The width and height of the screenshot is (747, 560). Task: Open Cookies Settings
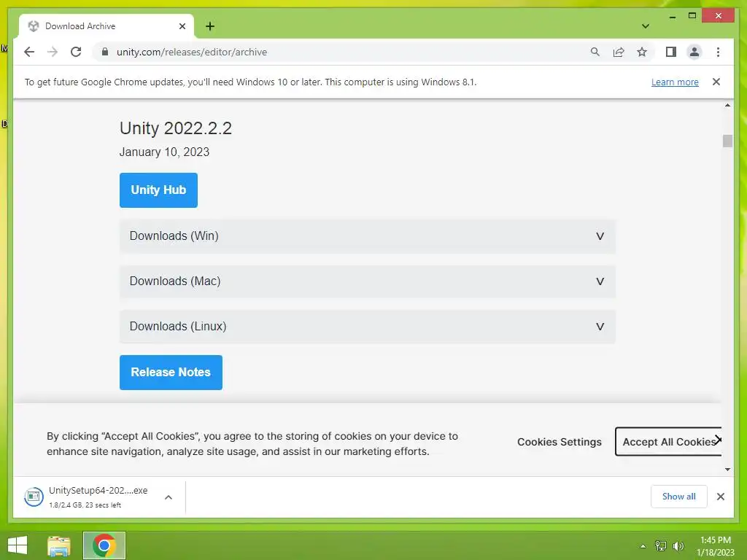coord(560,442)
